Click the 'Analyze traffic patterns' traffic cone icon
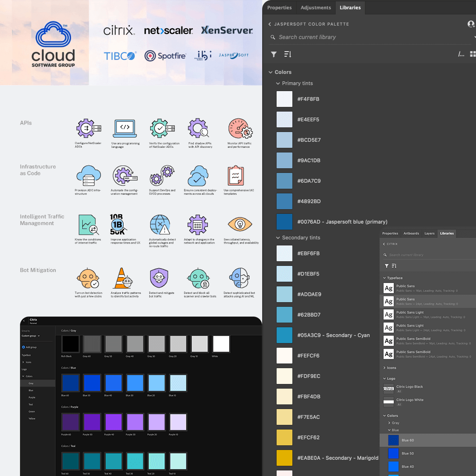The image size is (476, 476). (123, 278)
